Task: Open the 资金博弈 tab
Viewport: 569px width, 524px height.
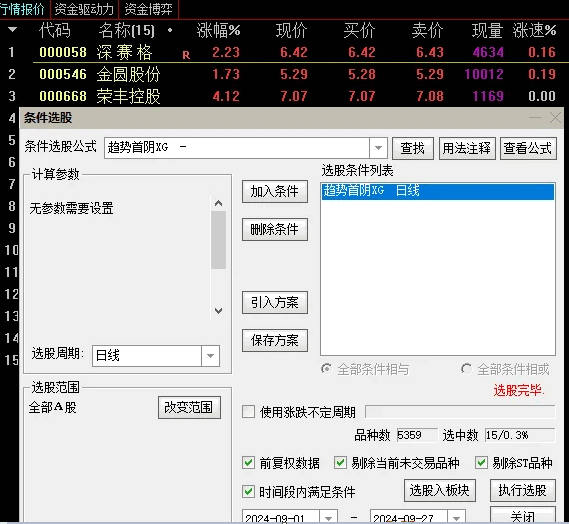Action: tap(148, 9)
